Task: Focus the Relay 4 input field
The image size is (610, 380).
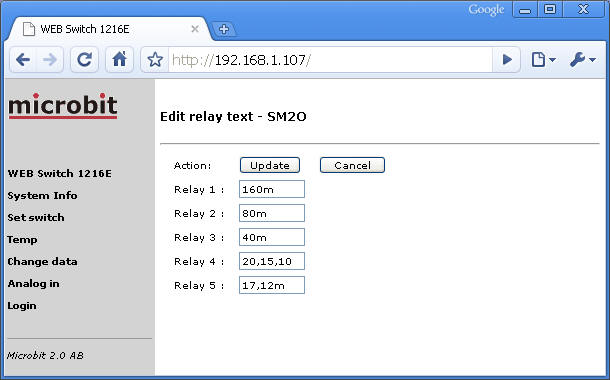Action: tap(272, 261)
